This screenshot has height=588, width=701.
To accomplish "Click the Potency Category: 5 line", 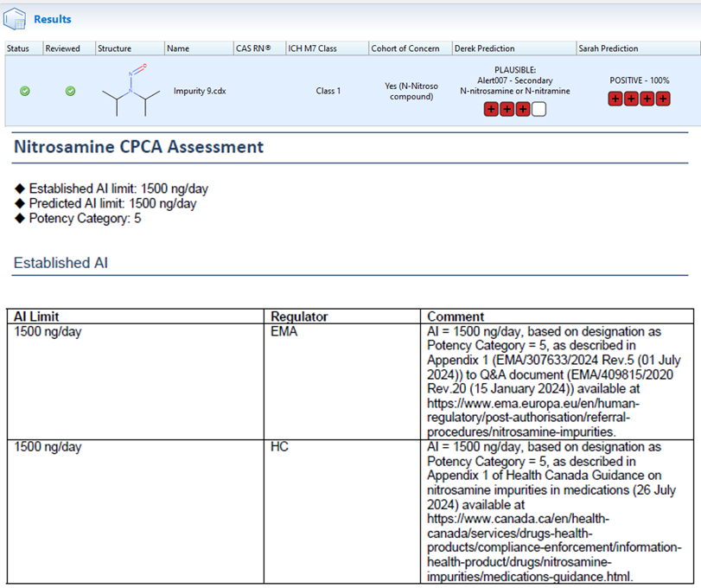I will (85, 218).
